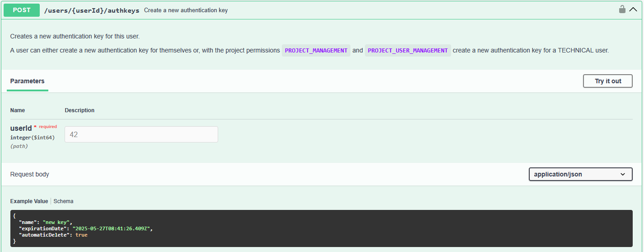
Task: Click the expirationDate timestamp value
Action: [x=111, y=228]
